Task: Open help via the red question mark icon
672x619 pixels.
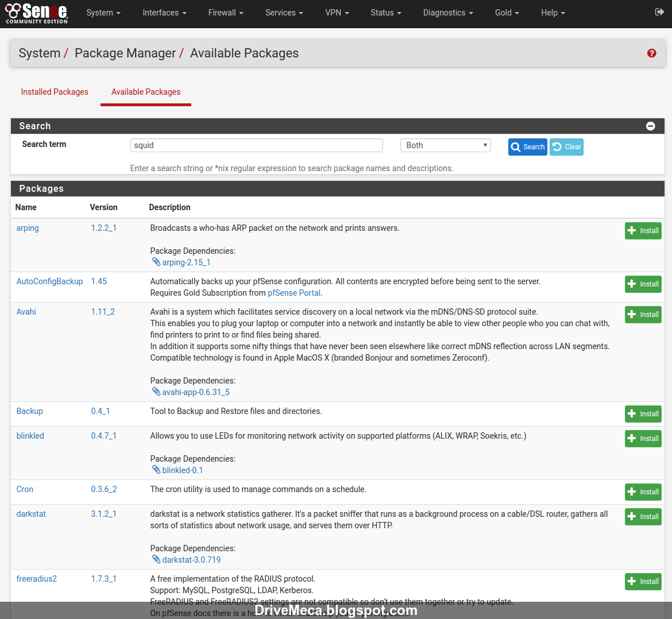Action: coord(651,53)
